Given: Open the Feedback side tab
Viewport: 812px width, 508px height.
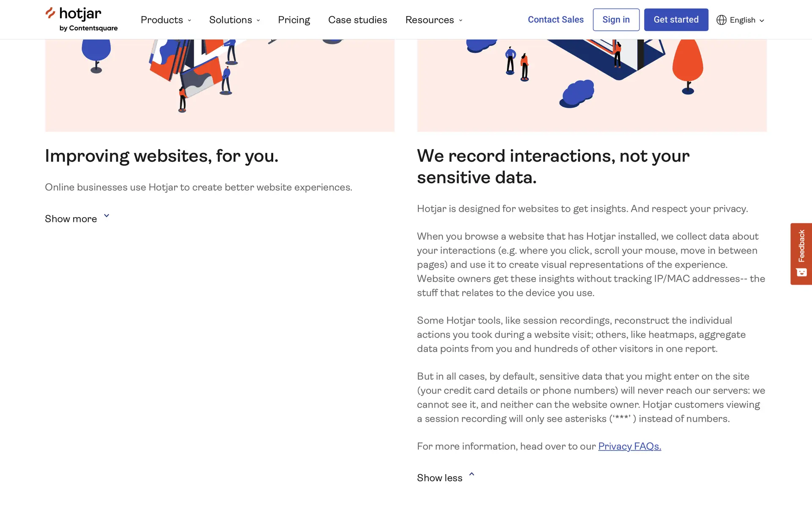Looking at the screenshot, I should (x=801, y=246).
